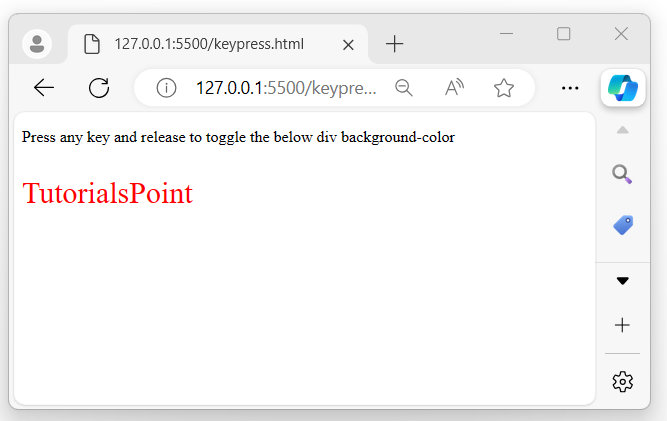This screenshot has width=667, height=421.
Task: Open sidebar settings gear
Action: tap(622, 381)
